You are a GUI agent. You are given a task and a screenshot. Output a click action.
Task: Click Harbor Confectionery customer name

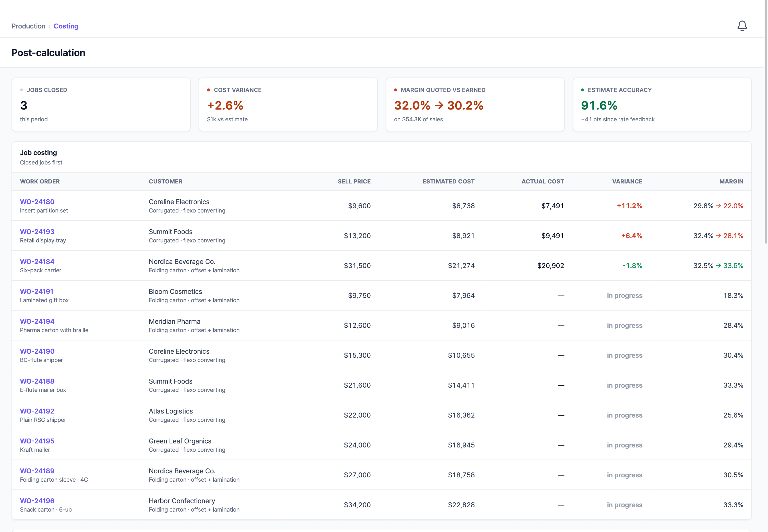coord(182,501)
